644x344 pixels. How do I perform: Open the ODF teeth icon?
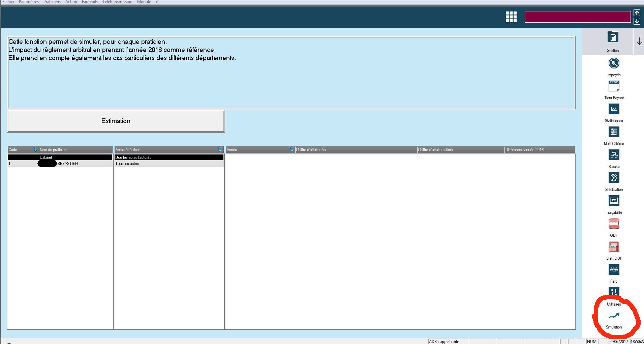[614, 224]
